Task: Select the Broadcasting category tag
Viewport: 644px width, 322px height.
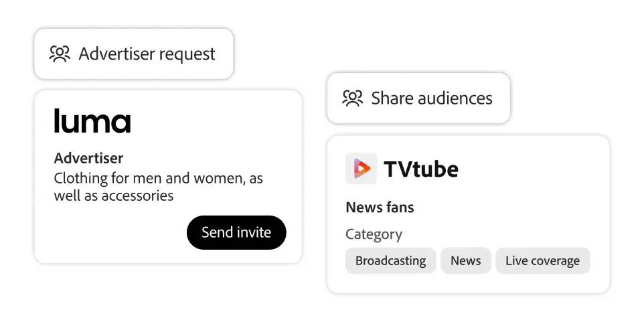Action: click(x=390, y=260)
